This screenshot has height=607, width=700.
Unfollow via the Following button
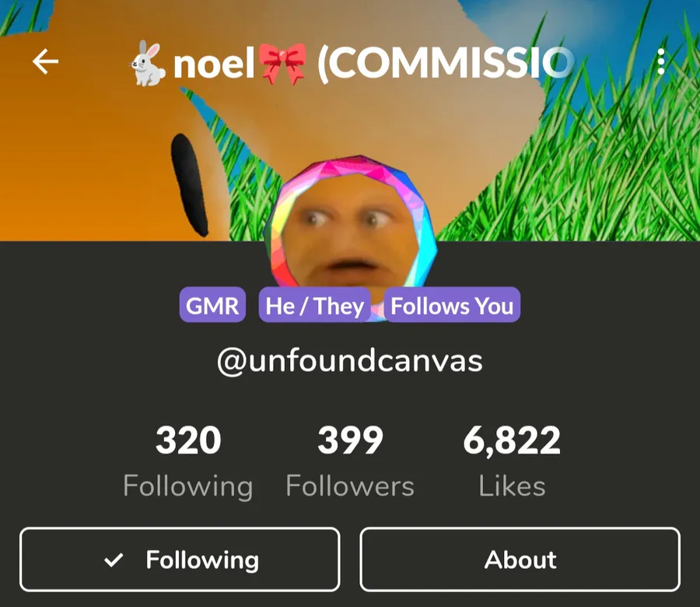[180, 560]
